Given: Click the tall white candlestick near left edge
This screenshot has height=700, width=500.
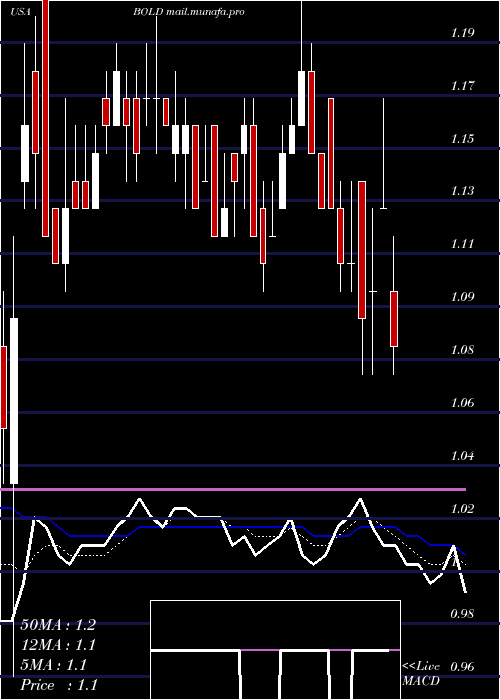Looking at the screenshot, I should (14, 400).
